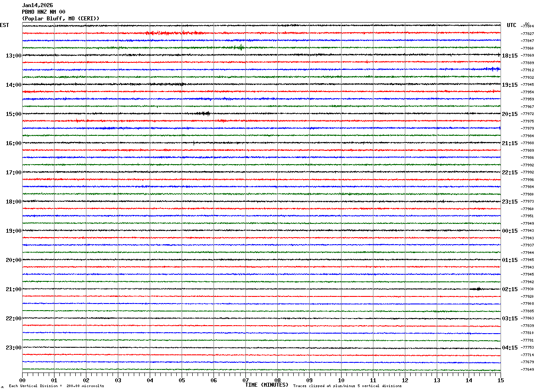Select the DC offset value -77781
This screenshot has width=536, height=392.
pos(527,340)
